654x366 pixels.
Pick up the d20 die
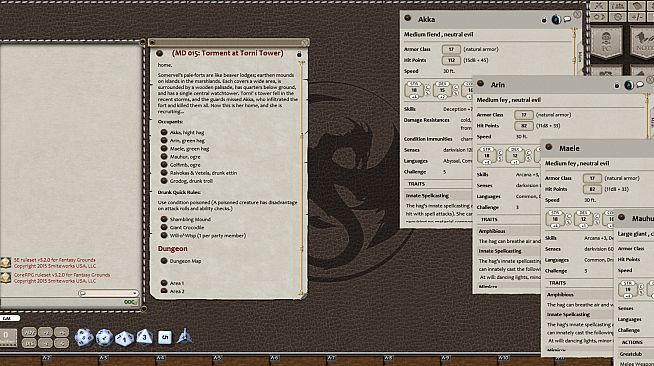(84, 337)
